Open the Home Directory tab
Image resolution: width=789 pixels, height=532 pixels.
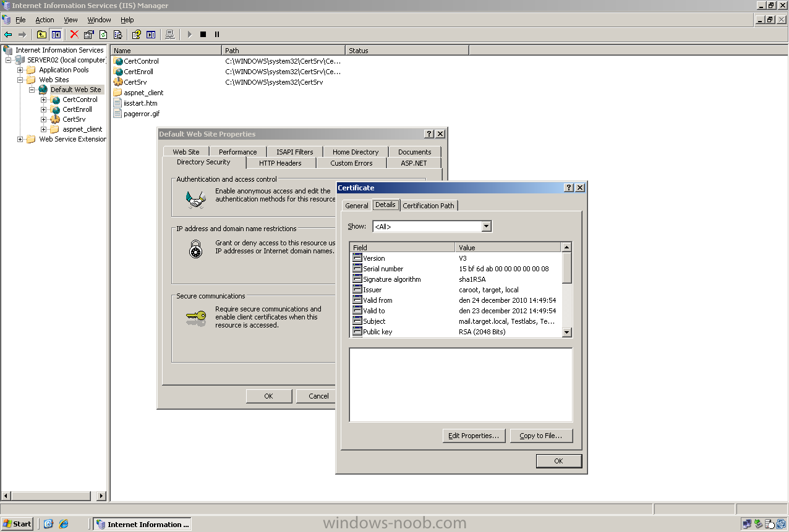click(356, 152)
